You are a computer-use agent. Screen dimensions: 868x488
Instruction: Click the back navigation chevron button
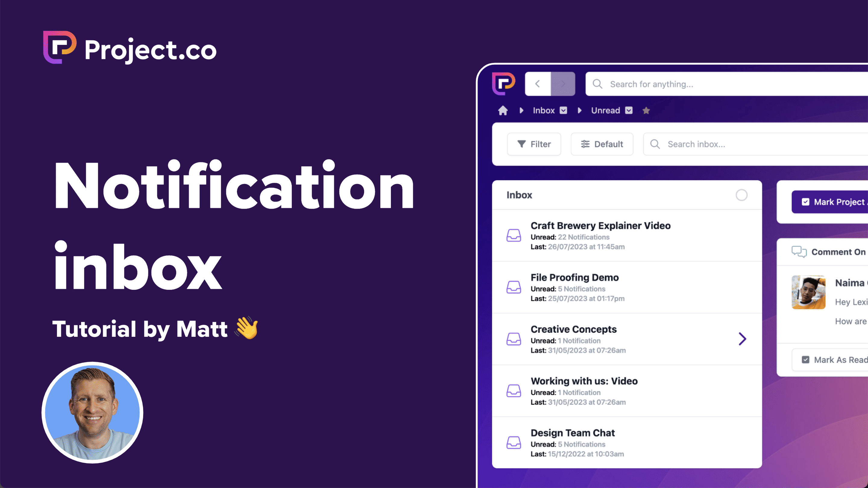[538, 83]
